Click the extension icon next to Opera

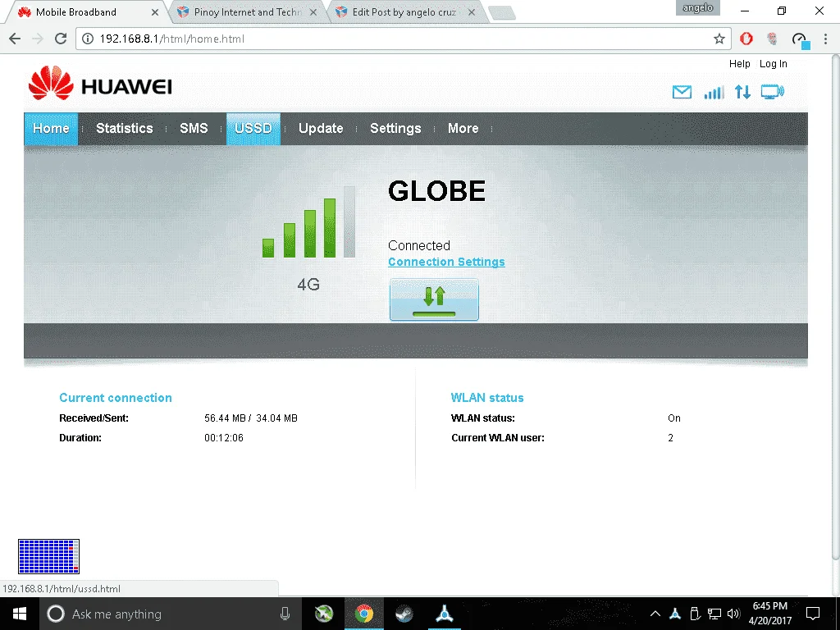coord(772,39)
